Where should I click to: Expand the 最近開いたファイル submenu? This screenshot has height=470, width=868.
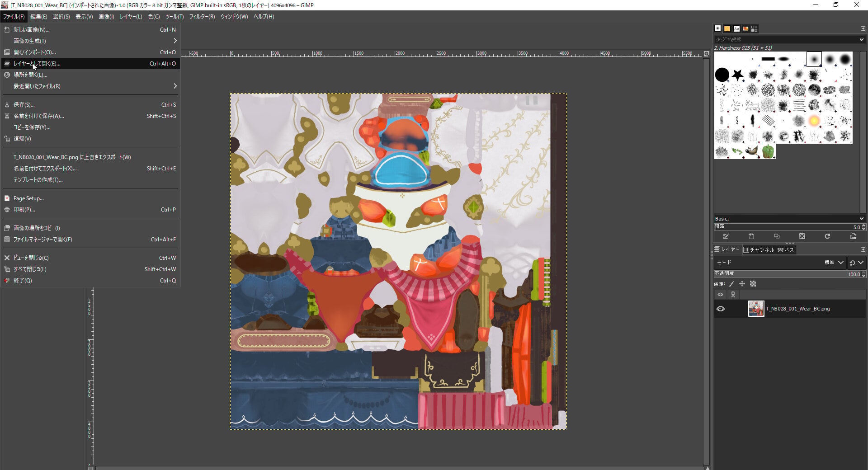[90, 86]
